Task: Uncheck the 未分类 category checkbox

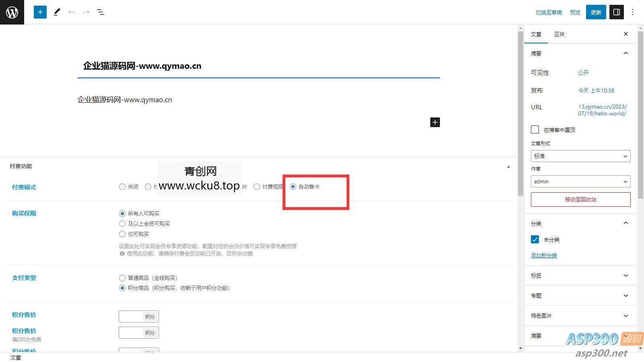Action: click(535, 240)
